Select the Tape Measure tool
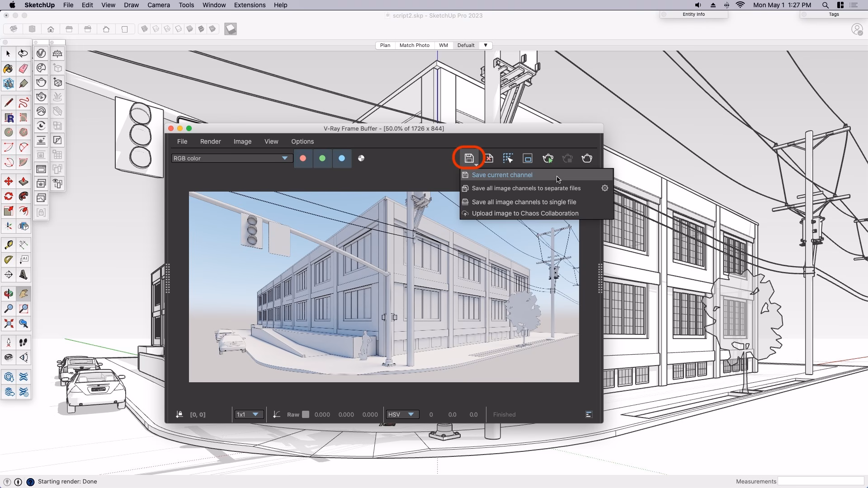Viewport: 868px width, 488px height. pyautogui.click(x=8, y=244)
